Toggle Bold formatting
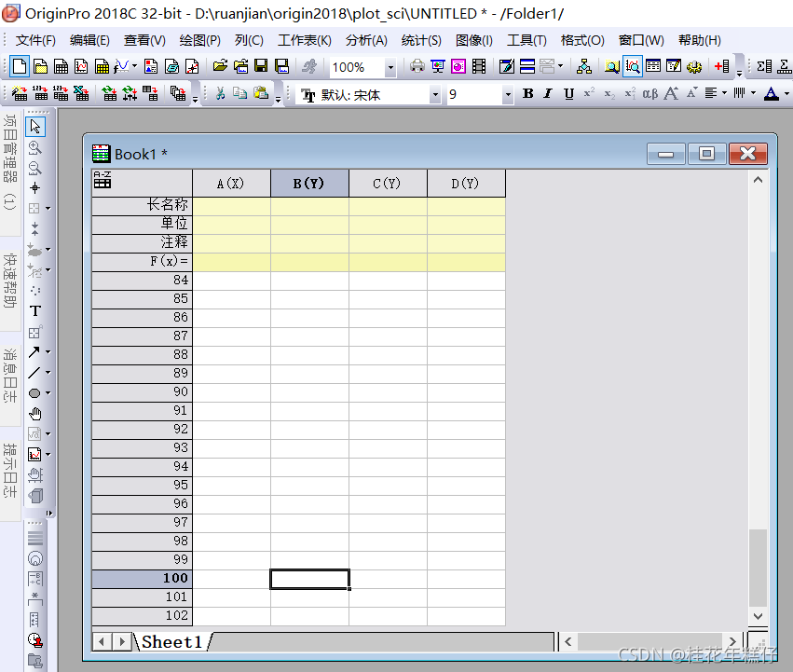This screenshot has height=672, width=793. (x=528, y=93)
